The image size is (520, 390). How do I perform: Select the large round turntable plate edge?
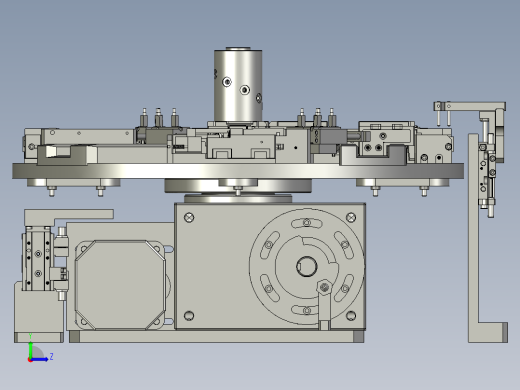tap(238, 171)
